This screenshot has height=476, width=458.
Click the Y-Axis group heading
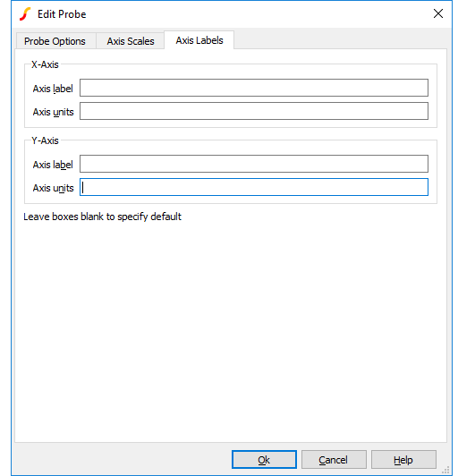(45, 140)
